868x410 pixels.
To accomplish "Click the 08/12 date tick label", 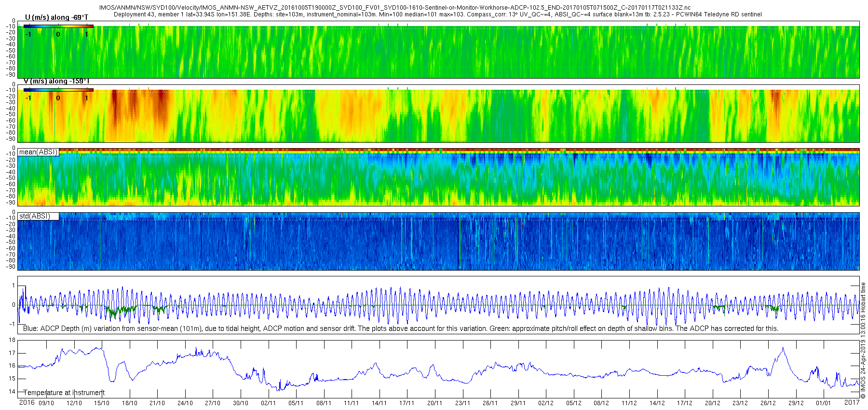I will 601,403.
